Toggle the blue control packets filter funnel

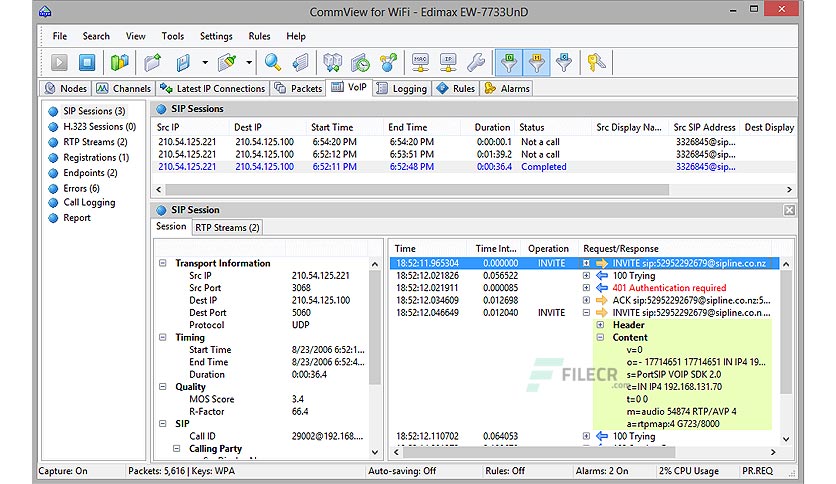[564, 63]
